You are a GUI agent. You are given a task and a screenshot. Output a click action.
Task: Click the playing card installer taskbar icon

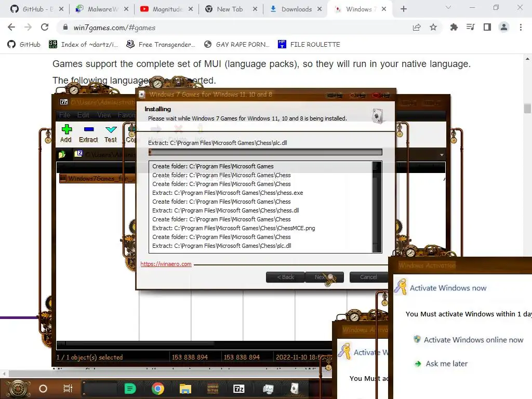(295, 388)
